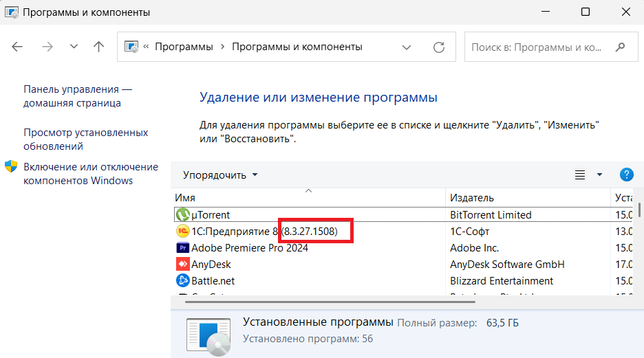Click publisher 1С-Софт
The height and width of the screenshot is (358, 644).
click(x=469, y=232)
